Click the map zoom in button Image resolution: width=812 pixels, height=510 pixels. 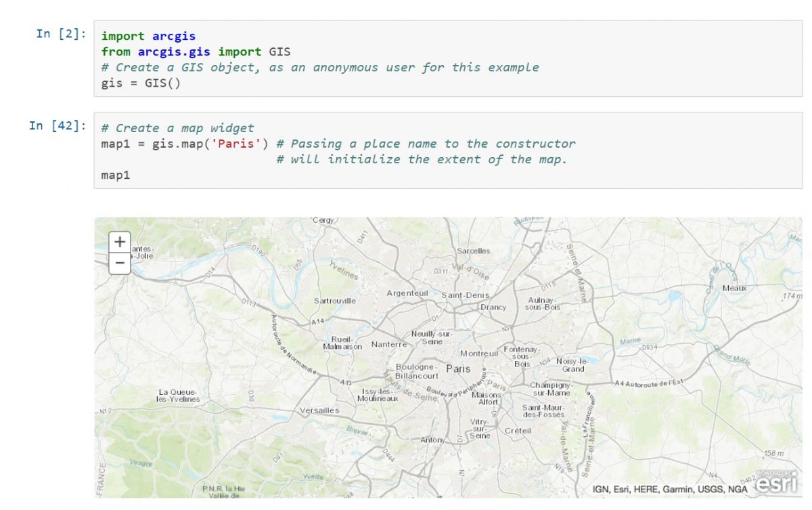[119, 241]
